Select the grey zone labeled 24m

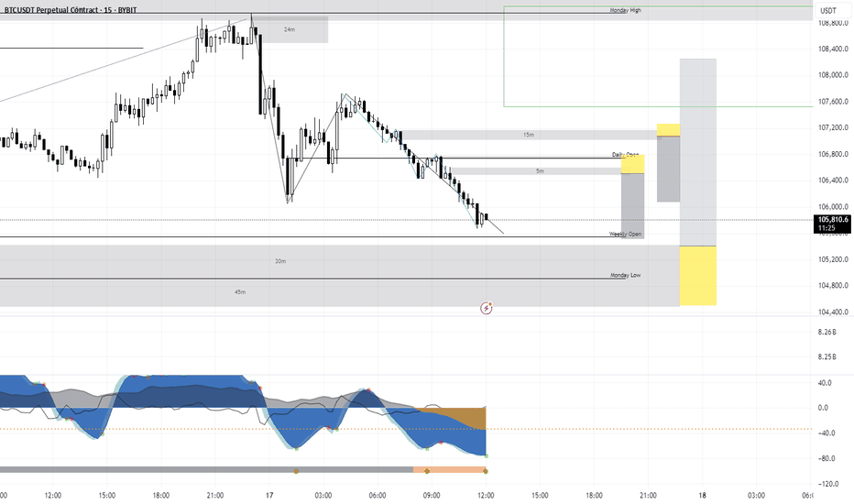click(290, 29)
